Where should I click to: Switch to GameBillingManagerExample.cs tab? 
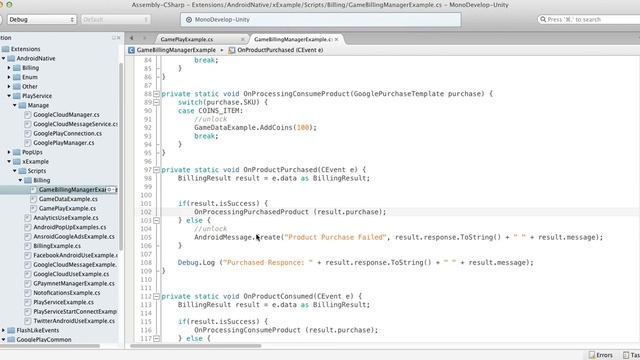point(293,39)
